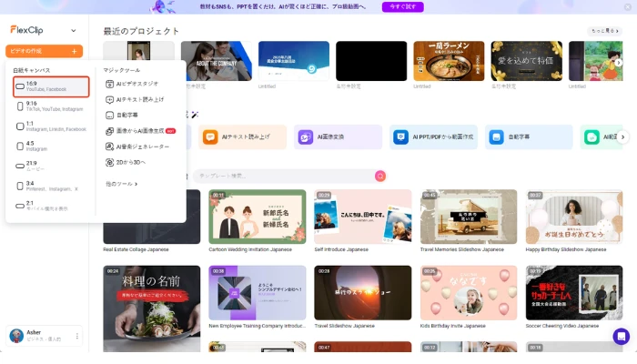Open the three-dot menu beside Asher
637x364 pixels.
click(x=76, y=336)
